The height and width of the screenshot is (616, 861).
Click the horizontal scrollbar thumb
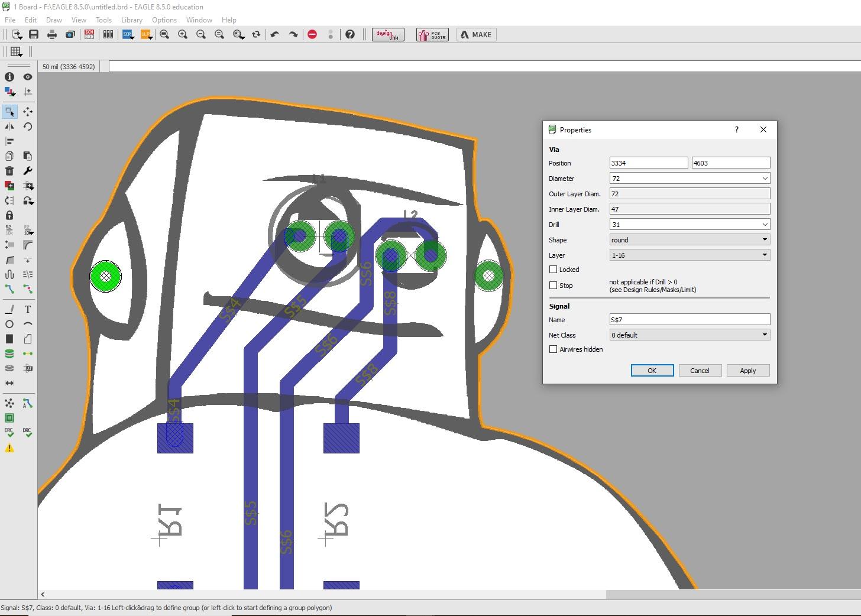733,595
